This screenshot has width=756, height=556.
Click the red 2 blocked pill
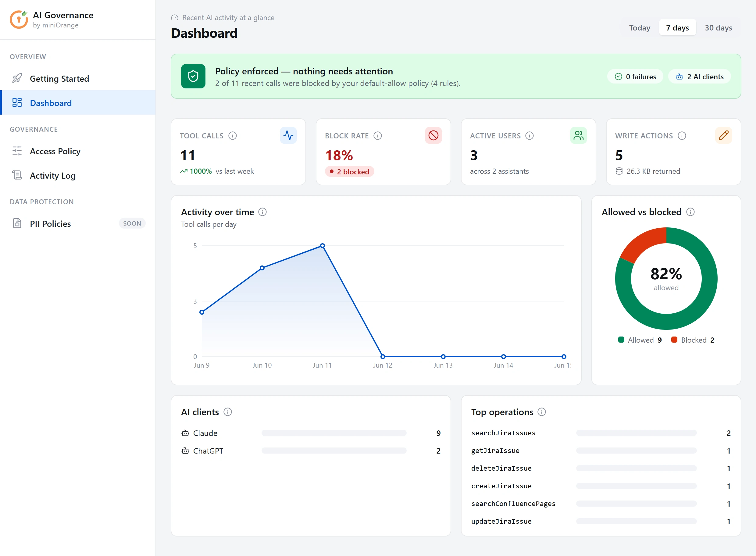349,172
